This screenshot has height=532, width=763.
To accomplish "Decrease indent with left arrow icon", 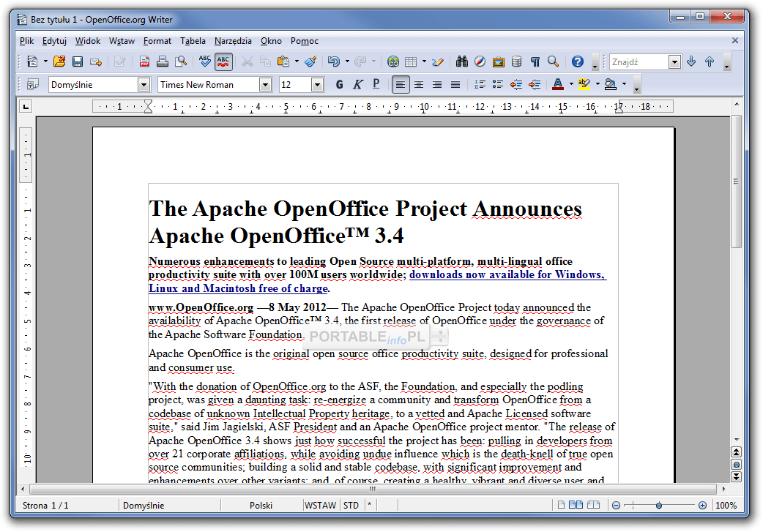I will click(x=516, y=85).
